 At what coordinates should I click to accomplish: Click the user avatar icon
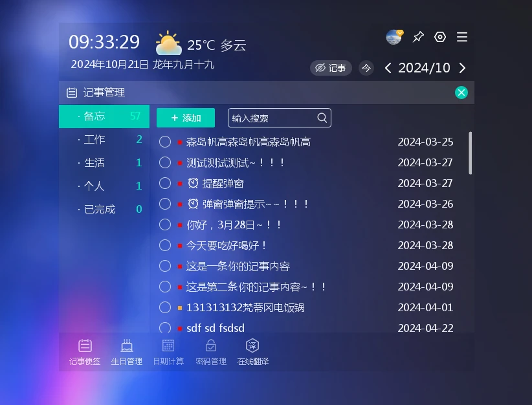click(x=394, y=37)
